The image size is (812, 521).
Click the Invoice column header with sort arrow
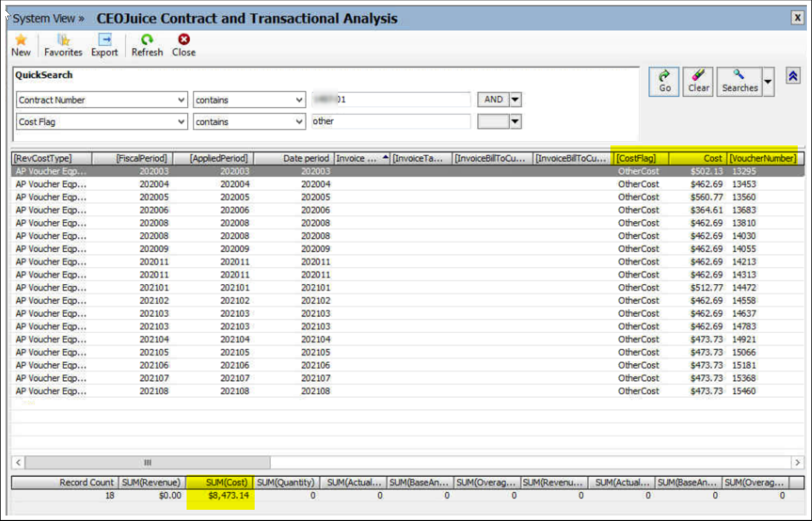[362, 158]
